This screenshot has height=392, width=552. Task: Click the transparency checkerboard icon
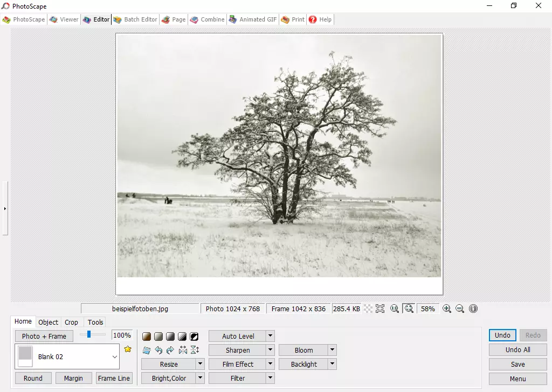(368, 309)
